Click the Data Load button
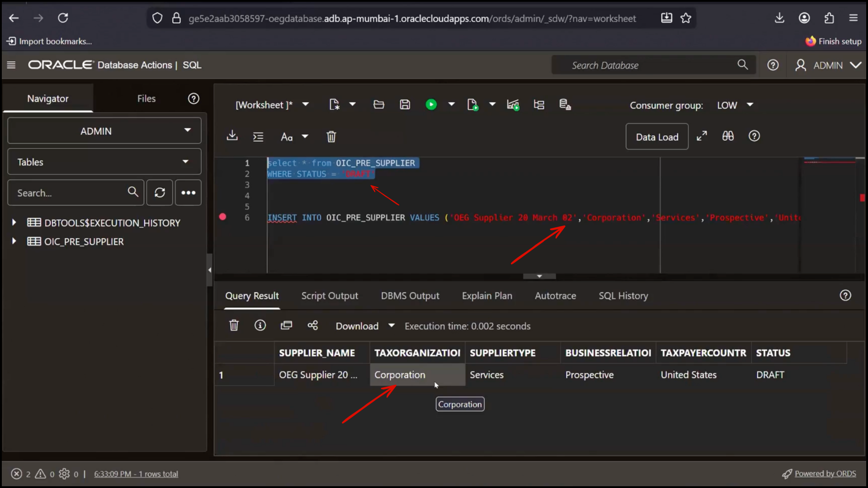Viewport: 868px width, 488px height. pyautogui.click(x=657, y=136)
